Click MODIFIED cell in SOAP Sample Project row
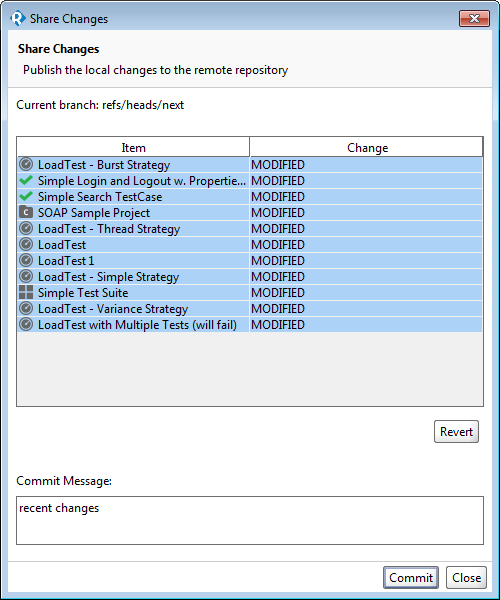500x600 pixels. [366, 213]
